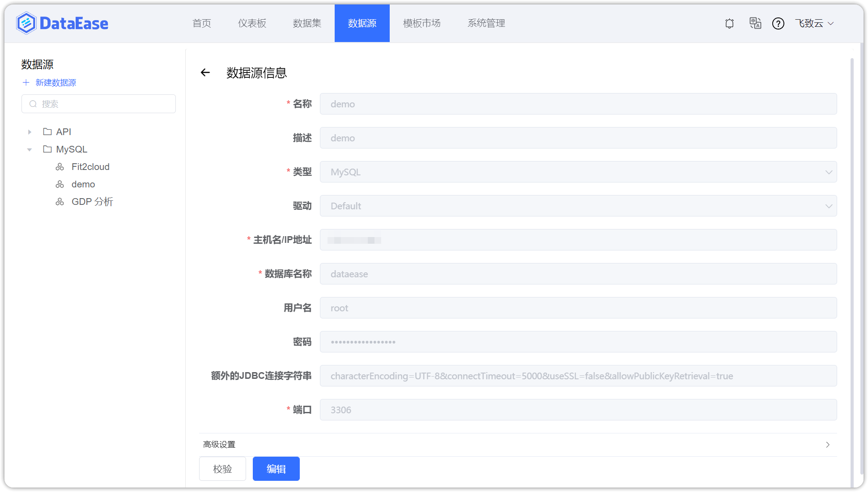Click inside the 搜索 search field
This screenshot has height=492, width=868.
[x=98, y=103]
